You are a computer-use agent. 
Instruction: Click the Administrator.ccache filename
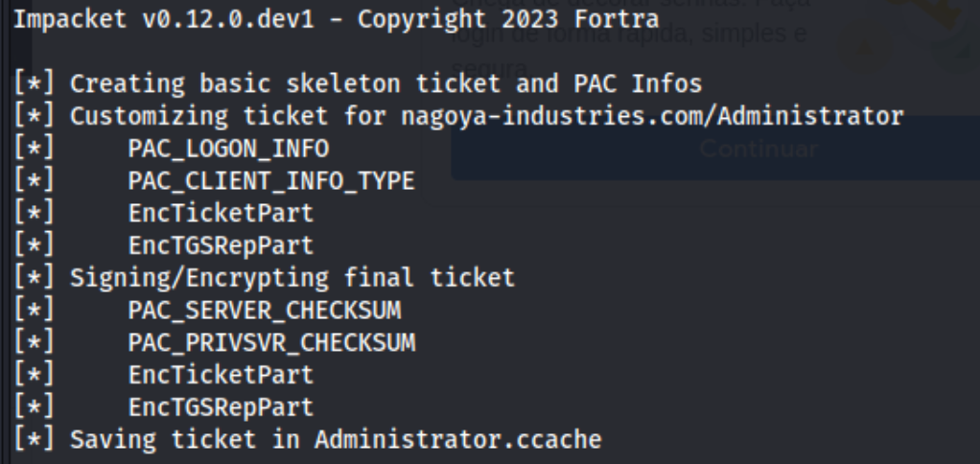pyautogui.click(x=458, y=440)
